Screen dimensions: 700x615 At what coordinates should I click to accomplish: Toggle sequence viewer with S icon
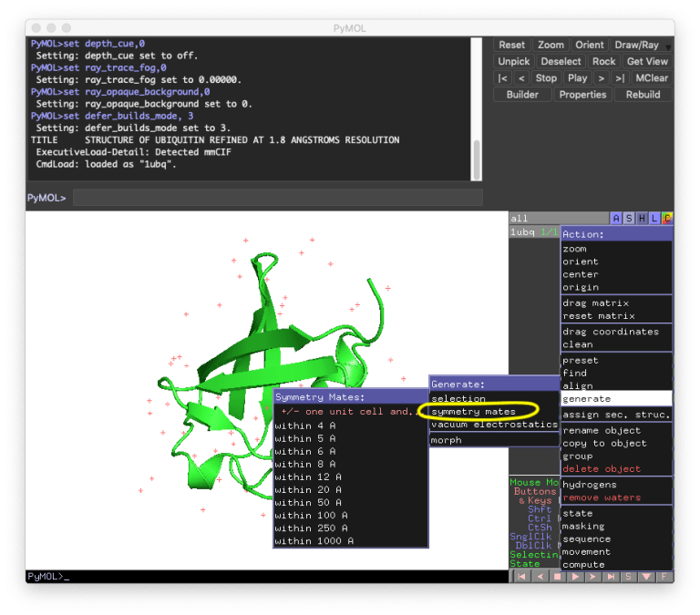[628, 577]
